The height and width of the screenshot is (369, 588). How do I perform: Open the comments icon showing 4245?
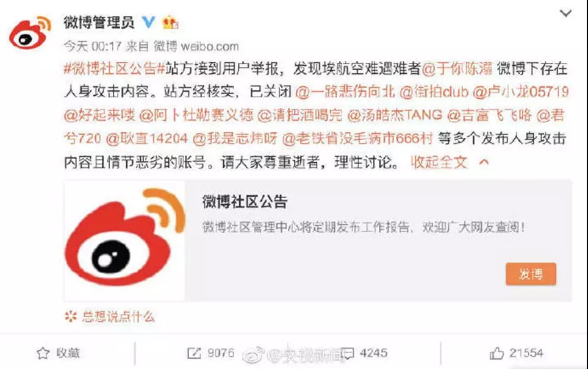click(x=347, y=353)
